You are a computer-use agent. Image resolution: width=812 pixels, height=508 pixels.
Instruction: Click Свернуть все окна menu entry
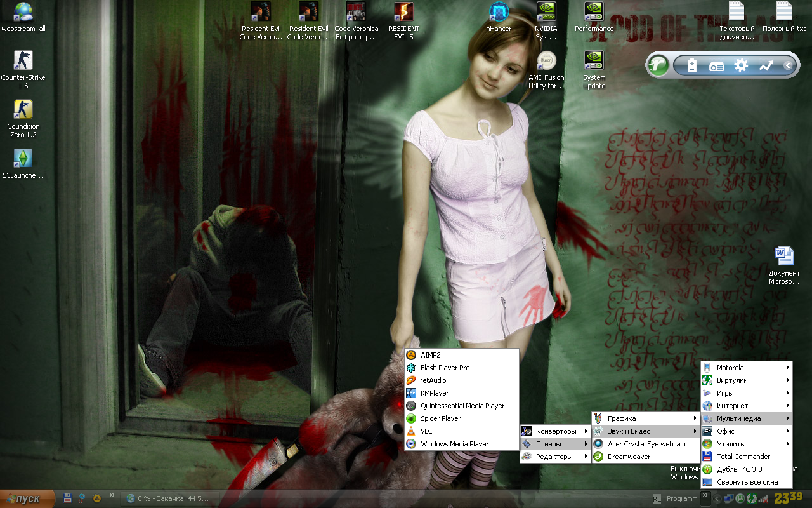coord(747,482)
